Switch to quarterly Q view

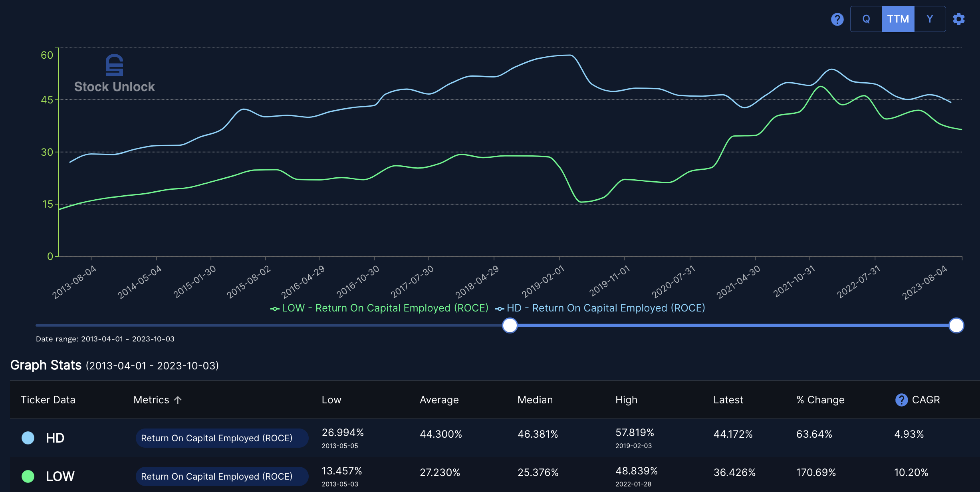pos(866,19)
